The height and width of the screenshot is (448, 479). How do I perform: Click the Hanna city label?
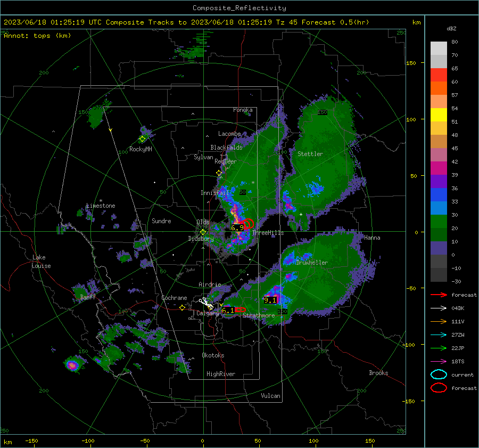pyautogui.click(x=372, y=238)
